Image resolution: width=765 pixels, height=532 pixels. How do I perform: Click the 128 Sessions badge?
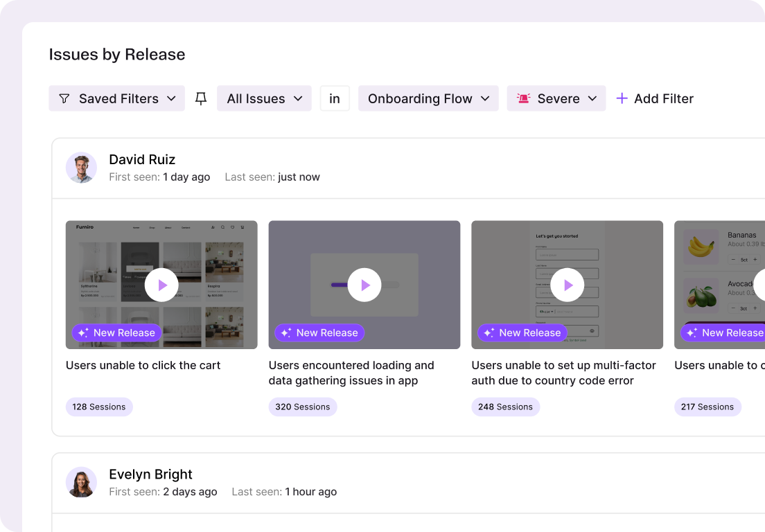pos(99,407)
